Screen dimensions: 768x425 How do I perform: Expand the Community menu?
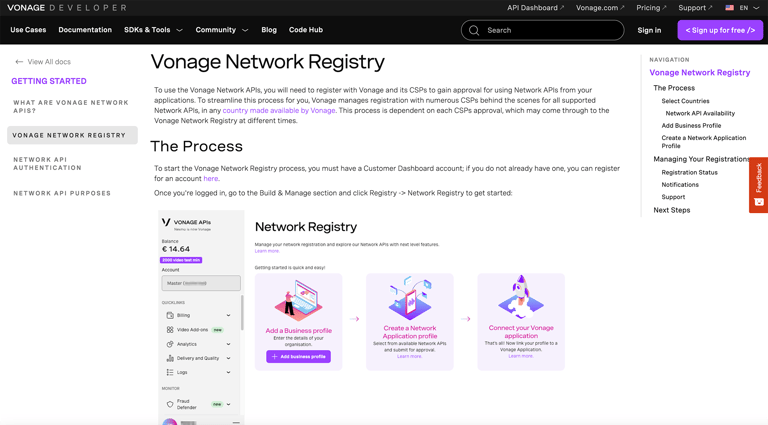coord(221,30)
